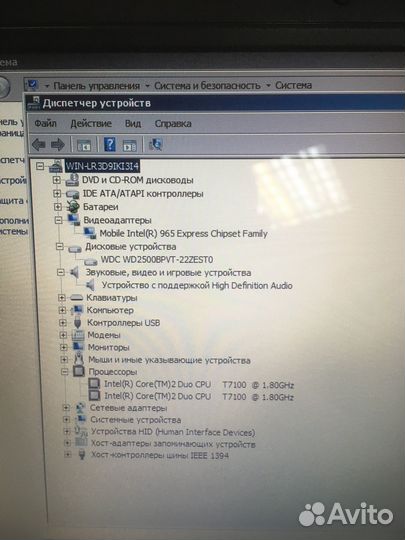
Task: Expand the Батареи node
Action: pos(58,207)
